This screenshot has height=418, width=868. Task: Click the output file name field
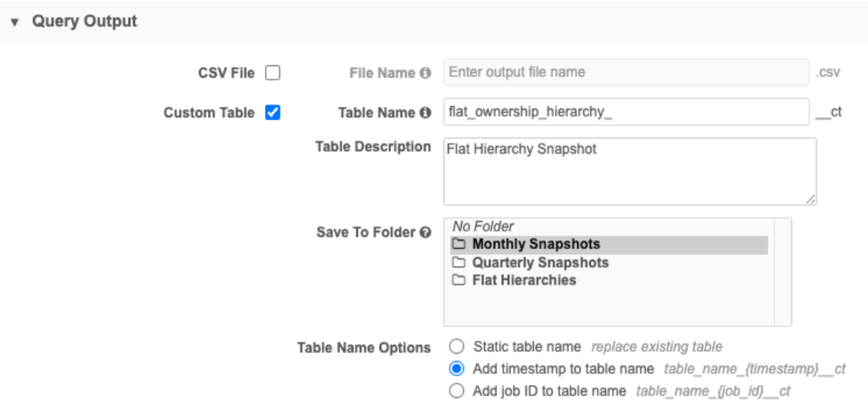coord(626,72)
